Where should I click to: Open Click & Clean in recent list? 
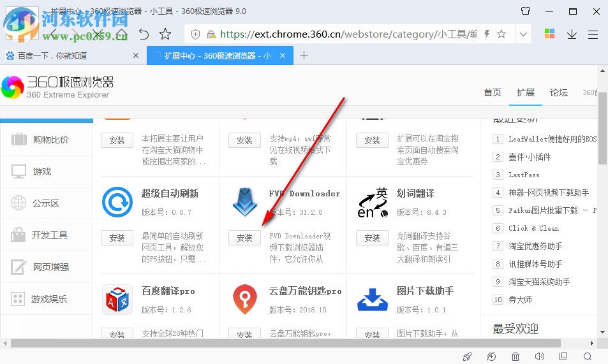pos(533,228)
